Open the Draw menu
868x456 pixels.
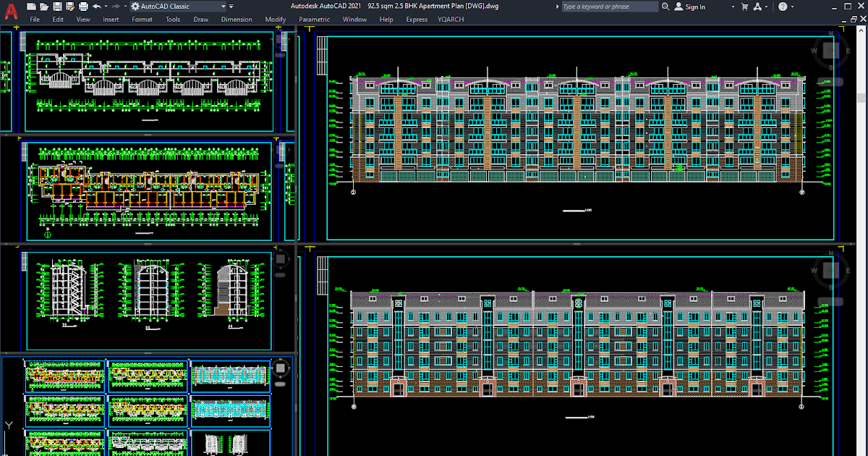click(200, 20)
